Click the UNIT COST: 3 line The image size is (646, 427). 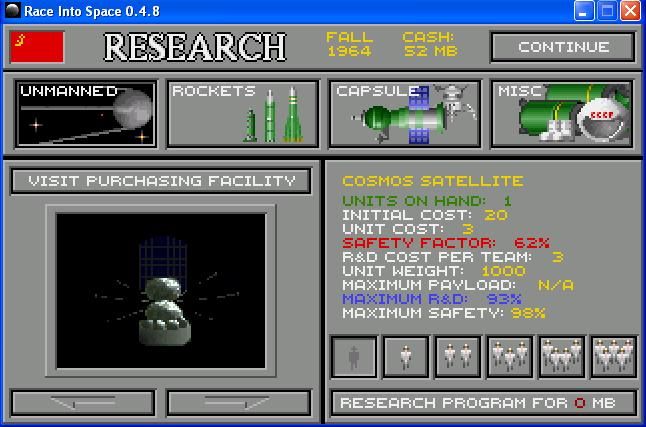click(x=408, y=229)
